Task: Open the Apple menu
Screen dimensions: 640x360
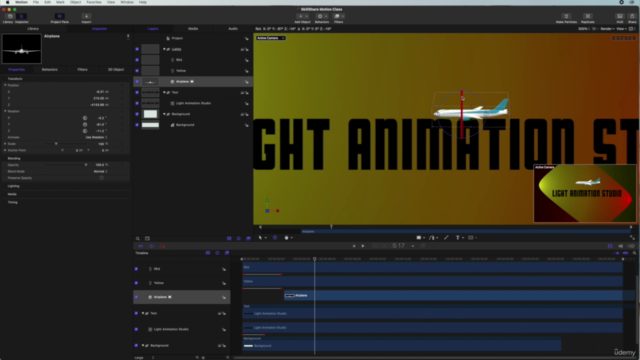Action: tap(7, 2)
